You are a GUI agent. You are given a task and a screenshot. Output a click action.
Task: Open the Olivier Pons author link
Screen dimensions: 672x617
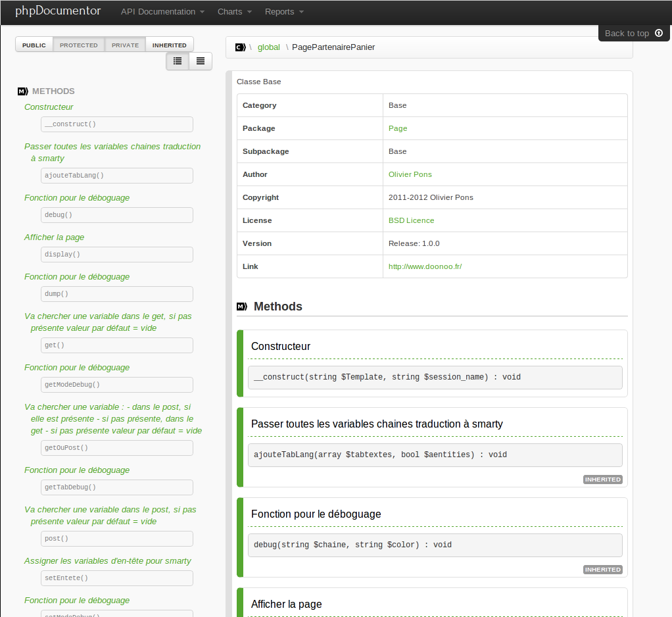click(x=410, y=174)
